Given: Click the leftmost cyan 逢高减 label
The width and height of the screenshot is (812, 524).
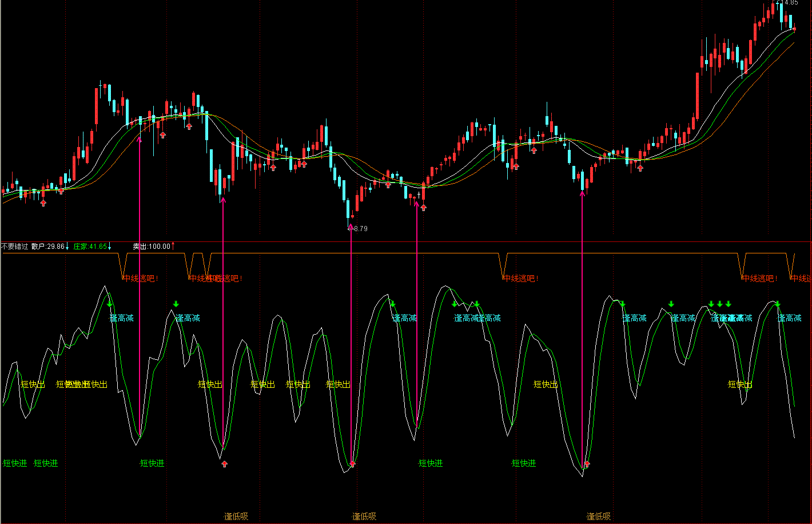Looking at the screenshot, I should click(x=122, y=318).
